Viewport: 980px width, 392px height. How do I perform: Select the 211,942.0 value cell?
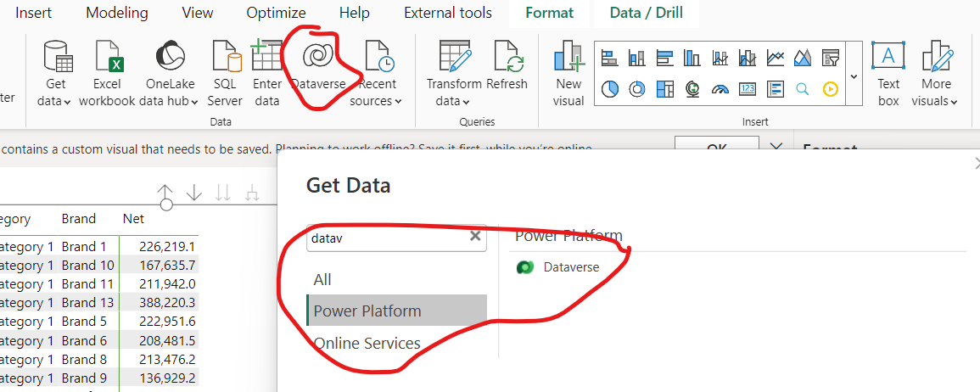[160, 284]
